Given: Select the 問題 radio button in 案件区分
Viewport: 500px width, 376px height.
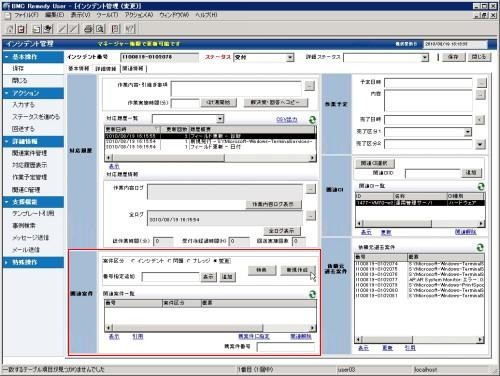Looking at the screenshot, I should click(169, 261).
